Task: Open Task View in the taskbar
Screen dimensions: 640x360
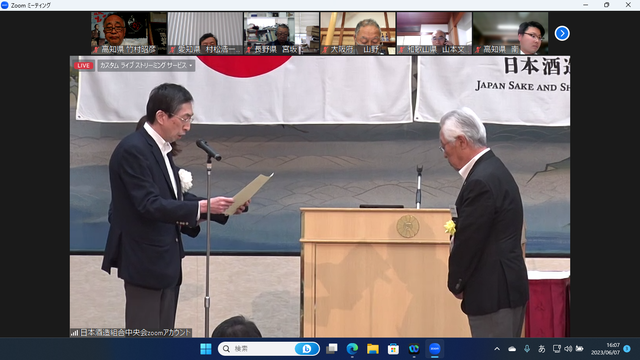Action: (x=332, y=349)
